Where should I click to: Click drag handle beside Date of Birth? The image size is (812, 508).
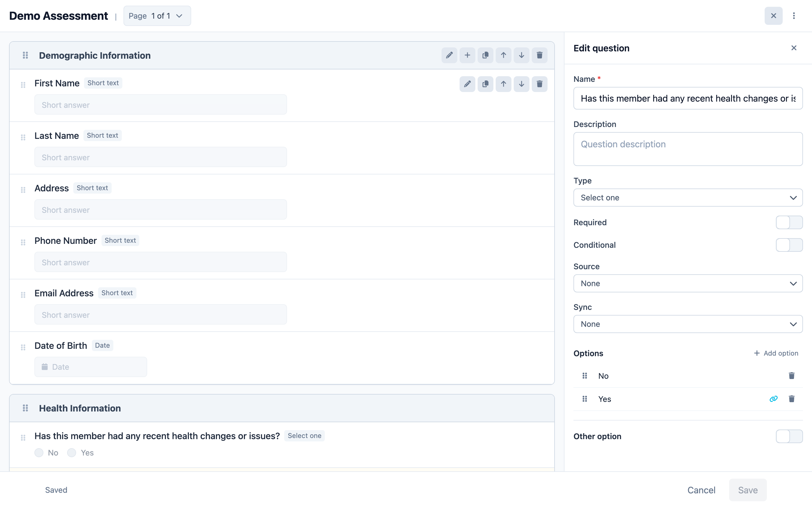click(x=23, y=347)
